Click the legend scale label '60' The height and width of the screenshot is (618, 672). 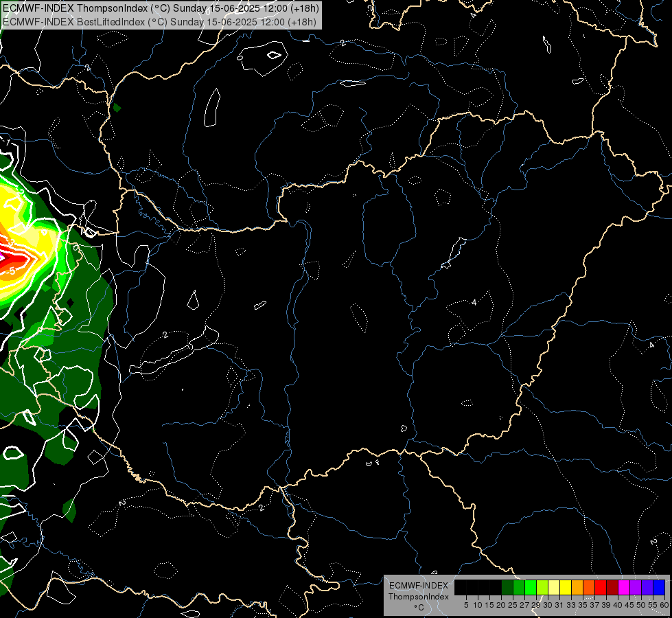point(664,605)
